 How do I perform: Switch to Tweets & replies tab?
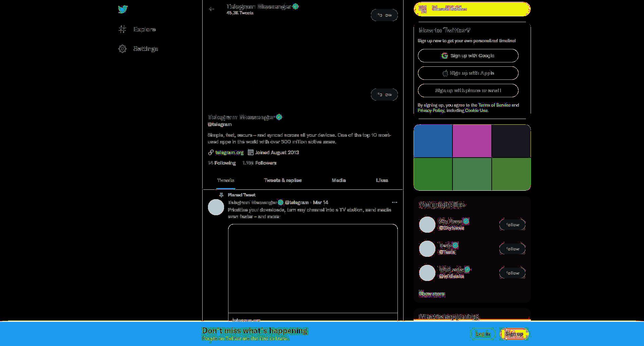(283, 180)
